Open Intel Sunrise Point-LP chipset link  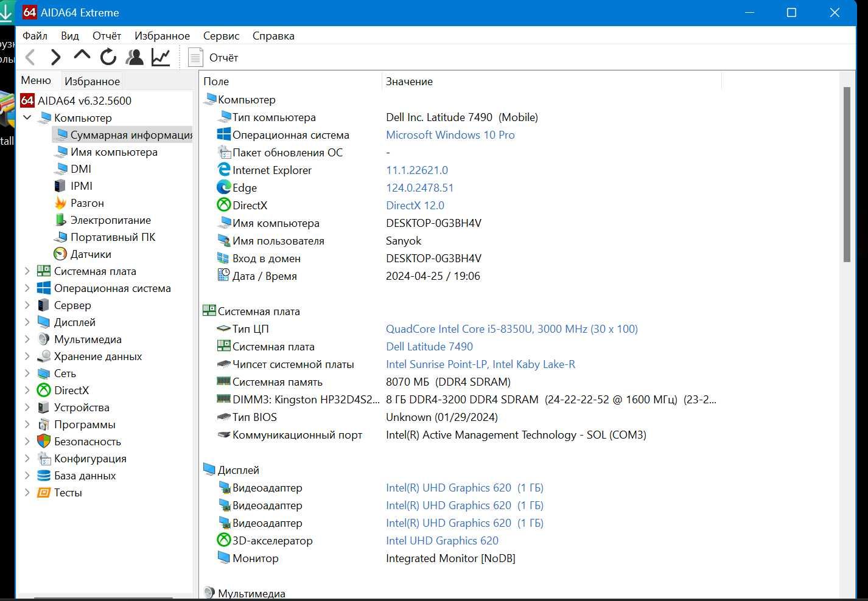pos(480,364)
